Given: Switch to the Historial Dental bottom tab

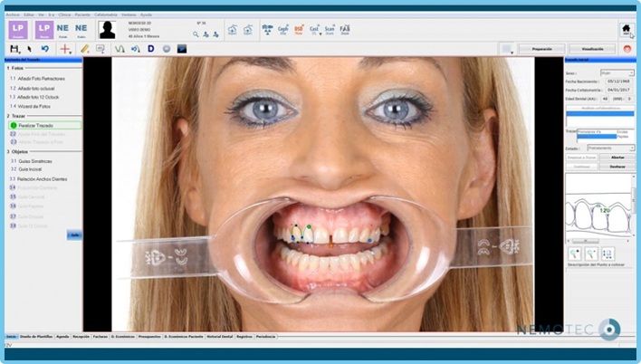Looking at the screenshot, I should point(219,337).
